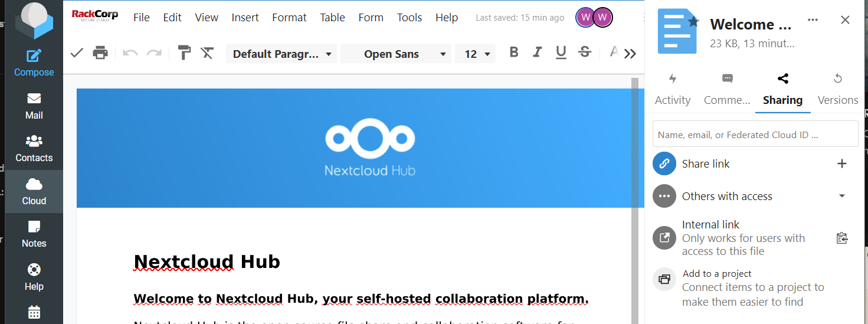Click the favorite star on file icon
The width and height of the screenshot is (868, 324).
click(693, 22)
